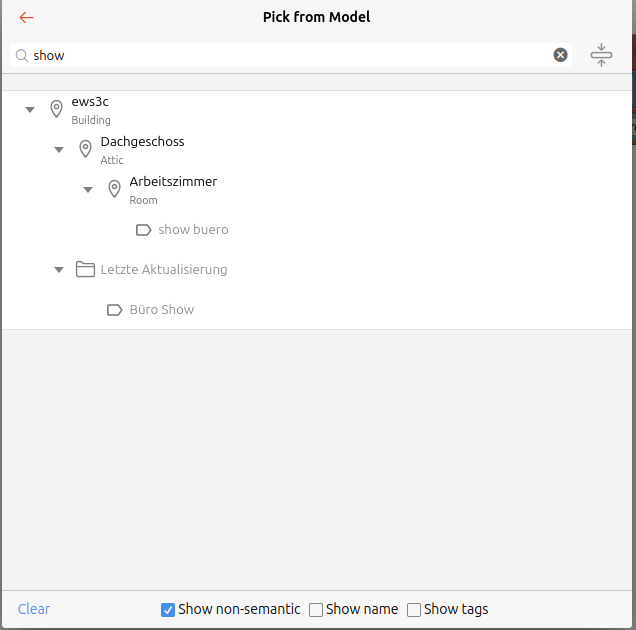Collapse the Dachgeschoss attic node
636x630 pixels.
59,149
